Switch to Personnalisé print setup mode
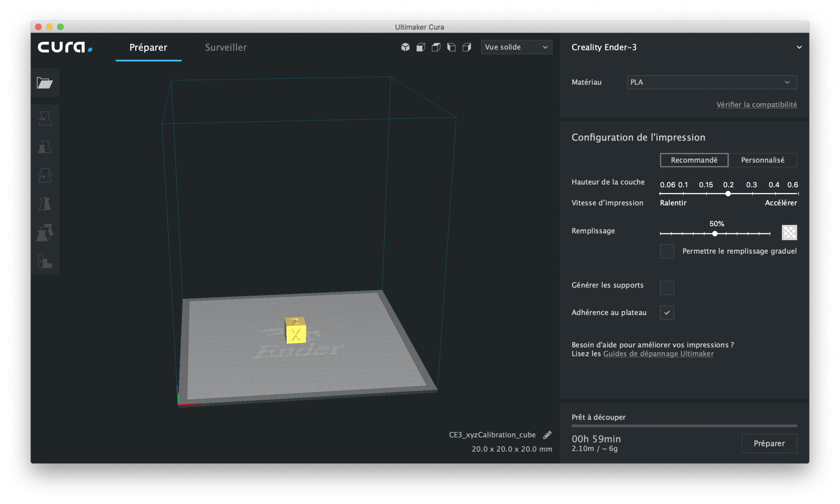 point(762,160)
